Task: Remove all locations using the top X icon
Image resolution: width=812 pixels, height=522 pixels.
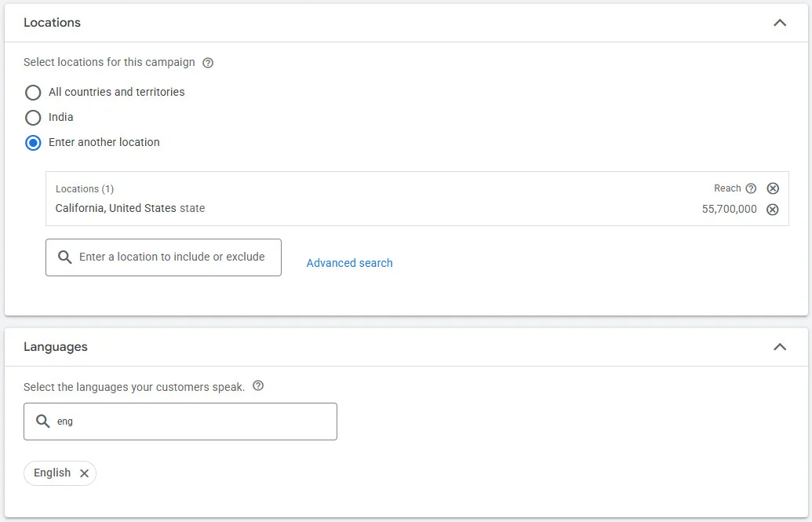Action: [773, 188]
